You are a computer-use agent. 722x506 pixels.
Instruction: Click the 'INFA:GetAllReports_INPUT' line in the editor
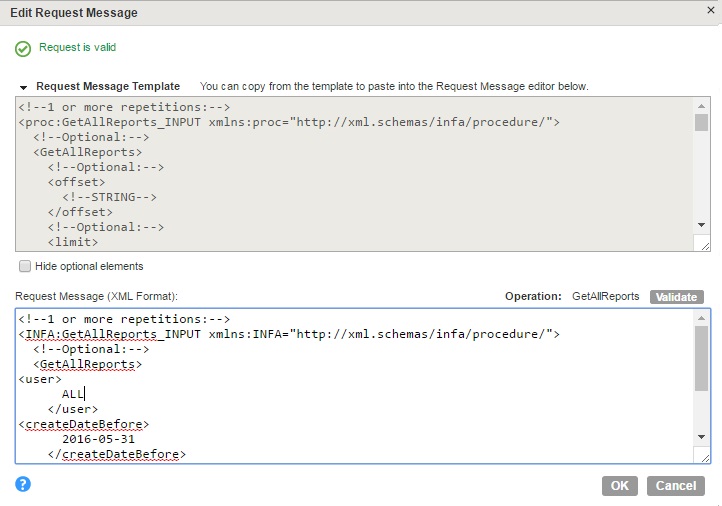click(289, 334)
